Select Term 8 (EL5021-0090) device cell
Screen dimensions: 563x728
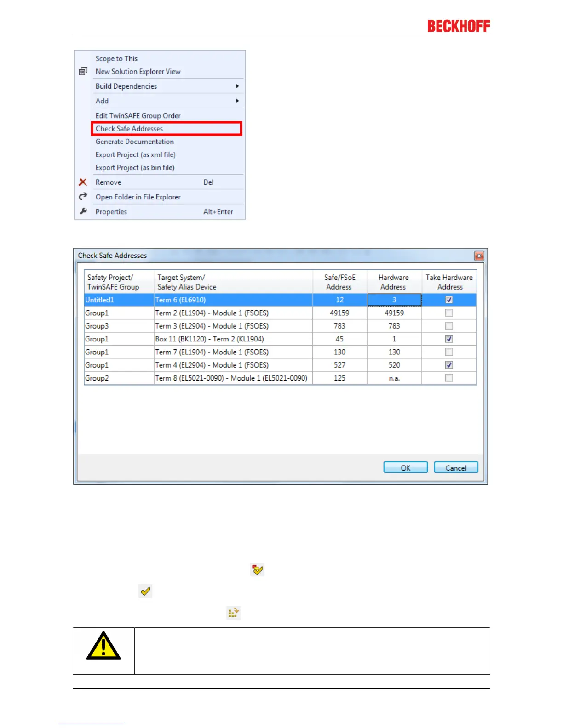click(233, 378)
